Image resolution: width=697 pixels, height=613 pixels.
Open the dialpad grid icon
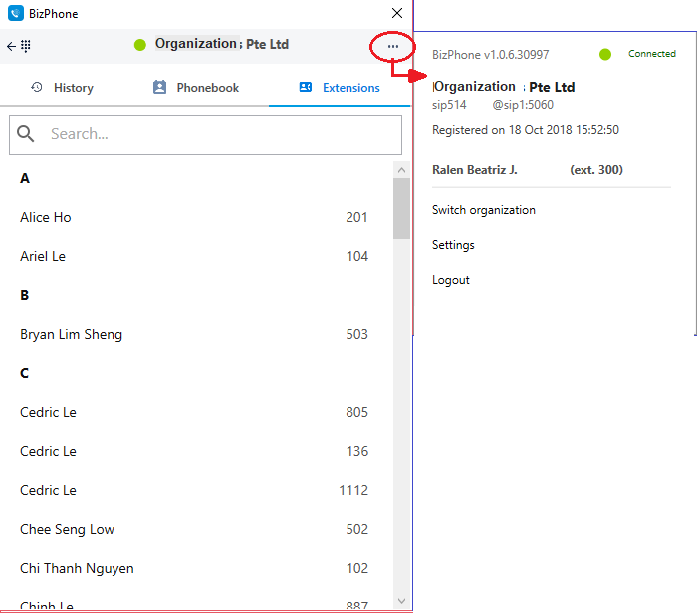pyautogui.click(x=26, y=46)
